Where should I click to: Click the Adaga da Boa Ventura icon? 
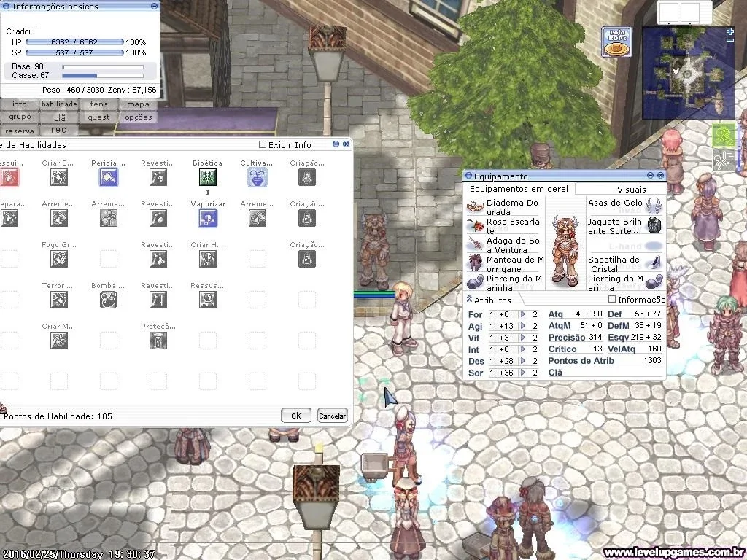pos(476,244)
